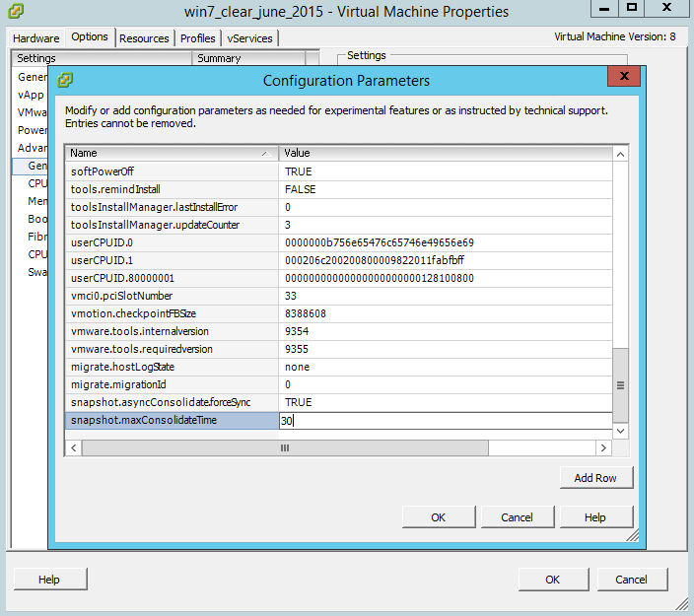694x616 pixels.
Task: Click value 8388608
Action: pyautogui.click(x=306, y=313)
